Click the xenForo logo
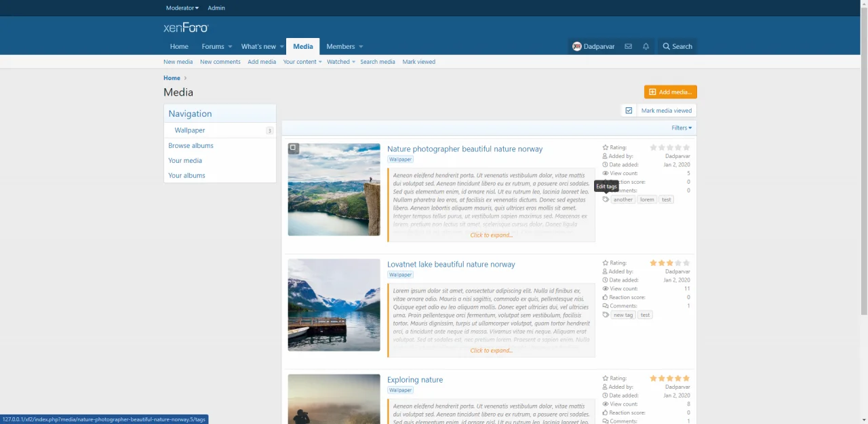This screenshot has height=424, width=868. point(186,28)
